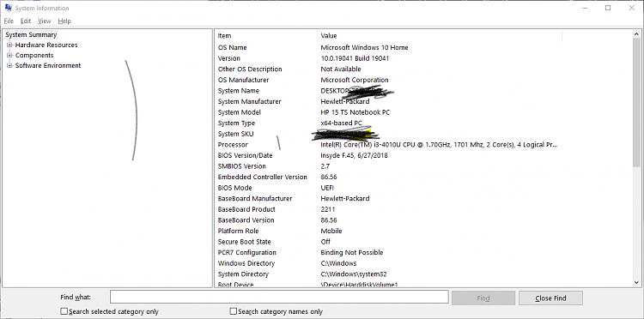Click the value HP 15 TS Notebook PC
This screenshot has height=319, width=644.
[355, 112]
